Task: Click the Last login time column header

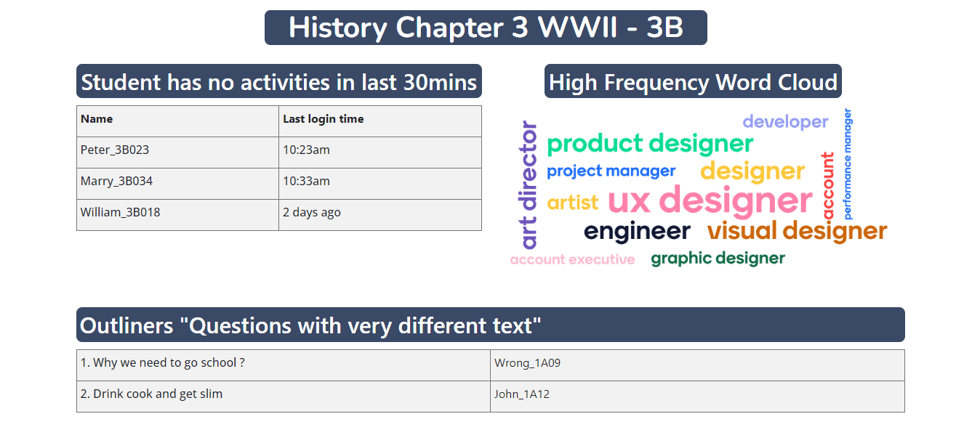Action: (323, 119)
